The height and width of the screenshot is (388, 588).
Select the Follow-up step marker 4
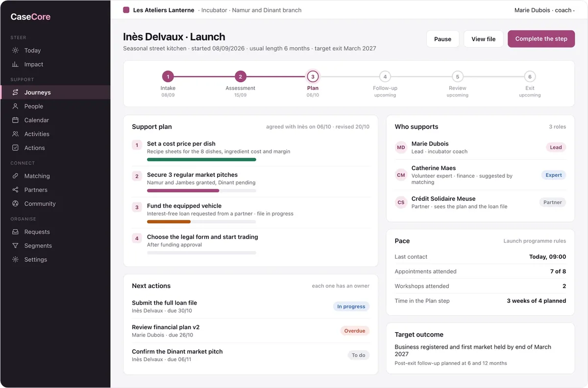385,76
